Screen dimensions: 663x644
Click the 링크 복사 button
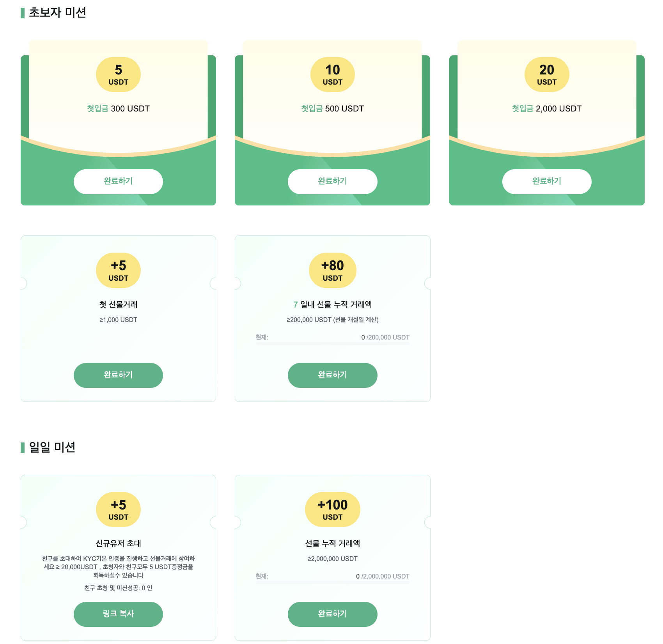[118, 614]
